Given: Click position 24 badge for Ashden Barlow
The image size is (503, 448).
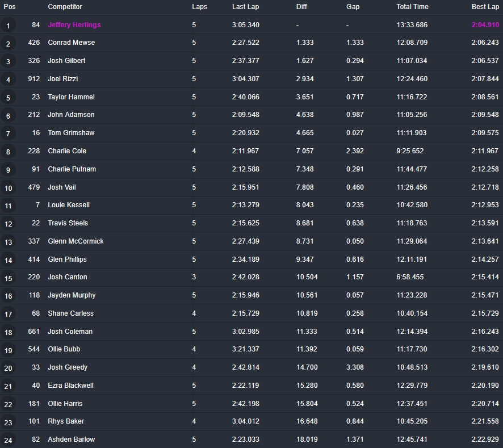Looking at the screenshot, I should (x=8, y=440).
